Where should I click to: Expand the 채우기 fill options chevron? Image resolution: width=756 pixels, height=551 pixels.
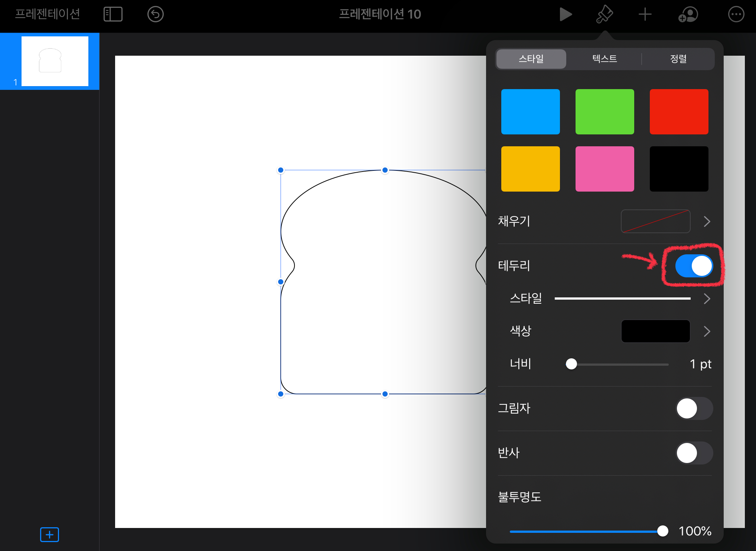pyautogui.click(x=707, y=222)
